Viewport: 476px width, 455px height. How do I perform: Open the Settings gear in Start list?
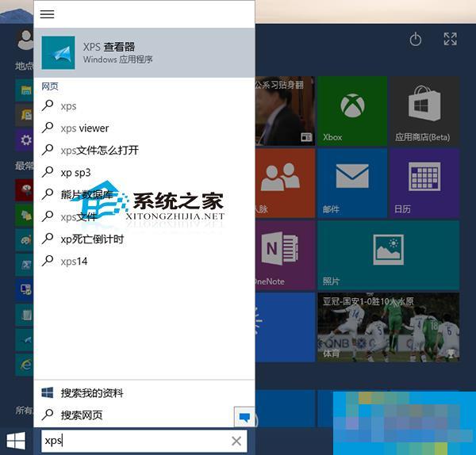[25, 140]
